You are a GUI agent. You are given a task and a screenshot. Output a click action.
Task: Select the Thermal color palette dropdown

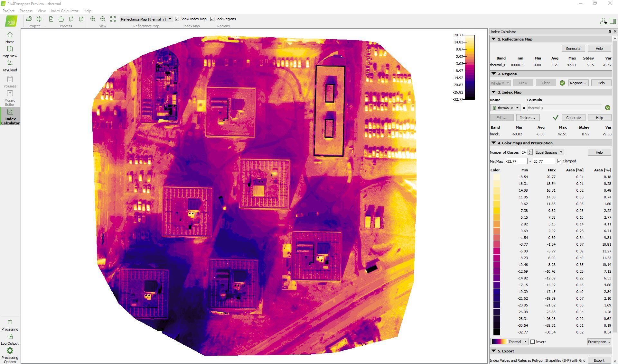pyautogui.click(x=509, y=342)
